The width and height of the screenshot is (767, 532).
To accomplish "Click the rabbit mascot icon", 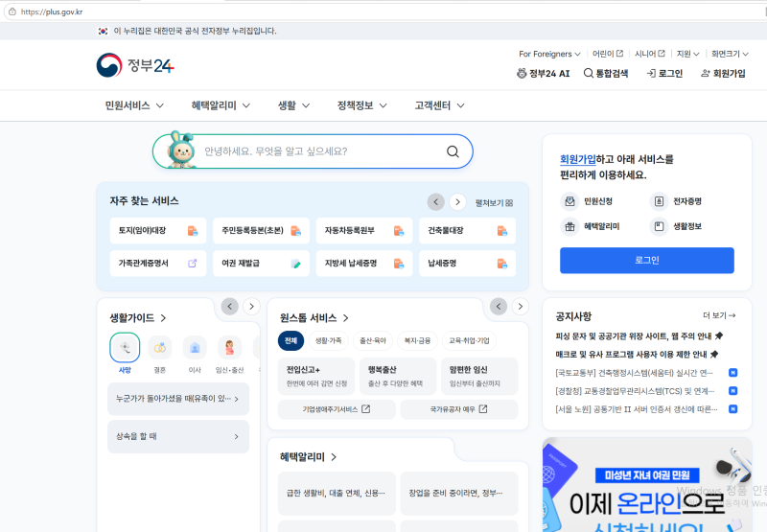I will 181,150.
